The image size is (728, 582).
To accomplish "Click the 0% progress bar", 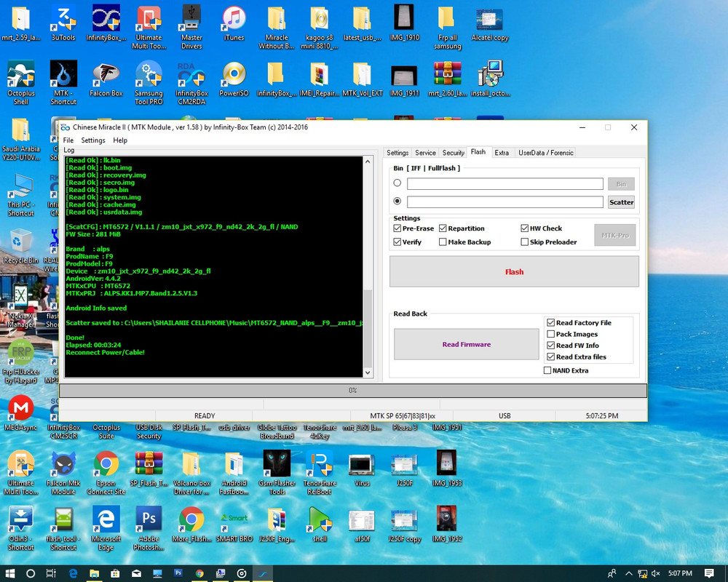I will point(353,391).
